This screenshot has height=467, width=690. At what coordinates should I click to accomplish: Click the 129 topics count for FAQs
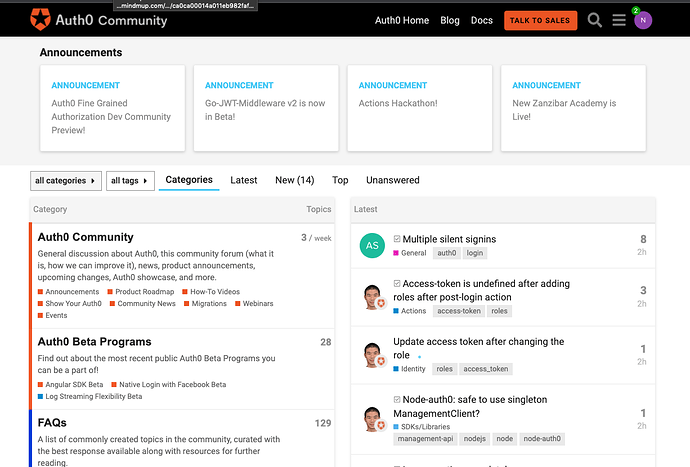(x=323, y=423)
